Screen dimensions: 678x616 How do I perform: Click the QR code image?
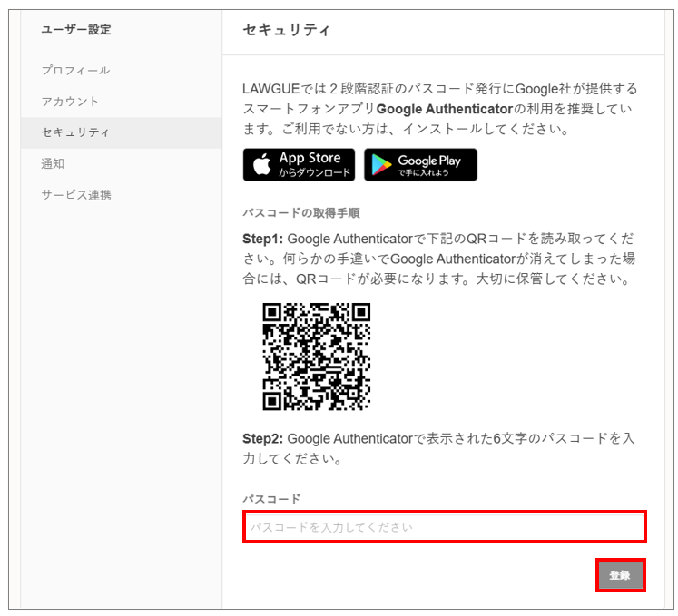pyautogui.click(x=317, y=357)
